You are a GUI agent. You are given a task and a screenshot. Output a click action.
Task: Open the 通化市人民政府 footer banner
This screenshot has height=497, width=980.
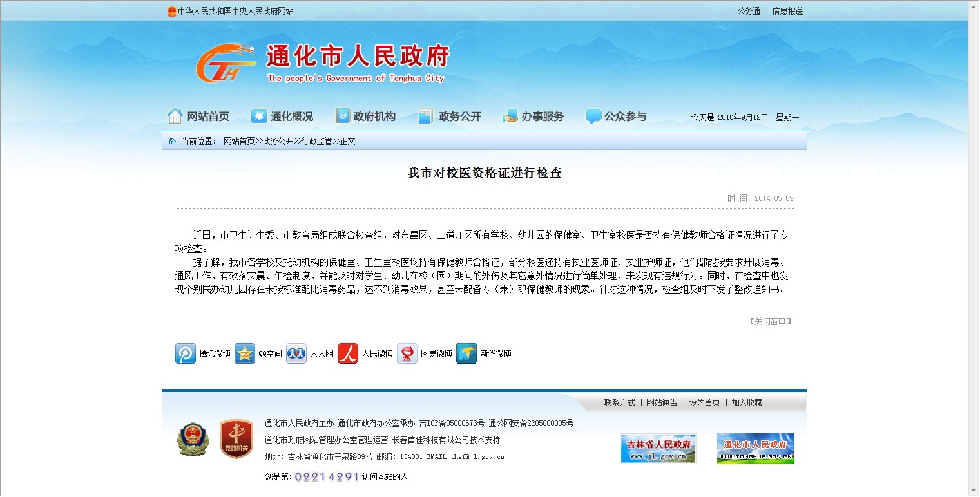pos(755,448)
